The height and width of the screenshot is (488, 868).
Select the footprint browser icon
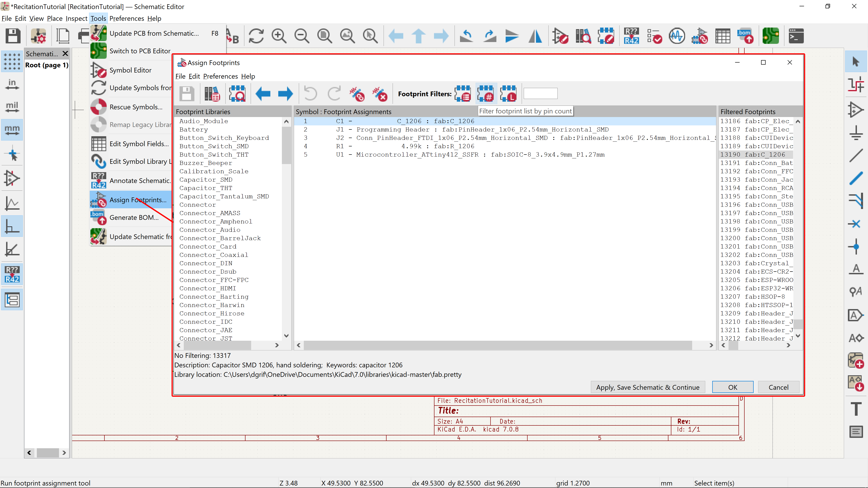point(237,94)
